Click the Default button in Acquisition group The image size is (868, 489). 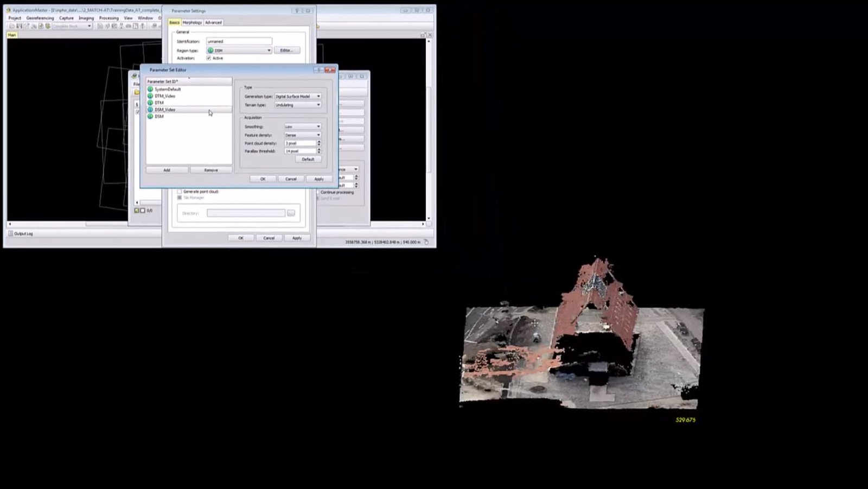coord(308,159)
